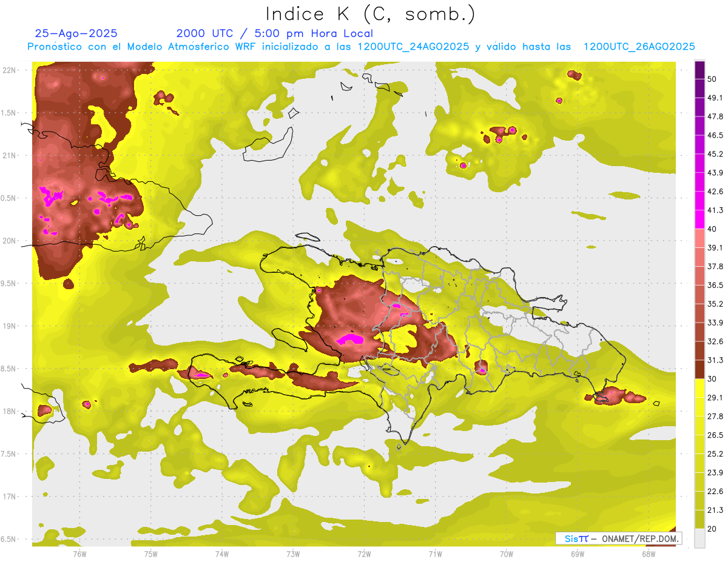Click the colorbar value "30"
The image size is (728, 562).
click(x=712, y=379)
